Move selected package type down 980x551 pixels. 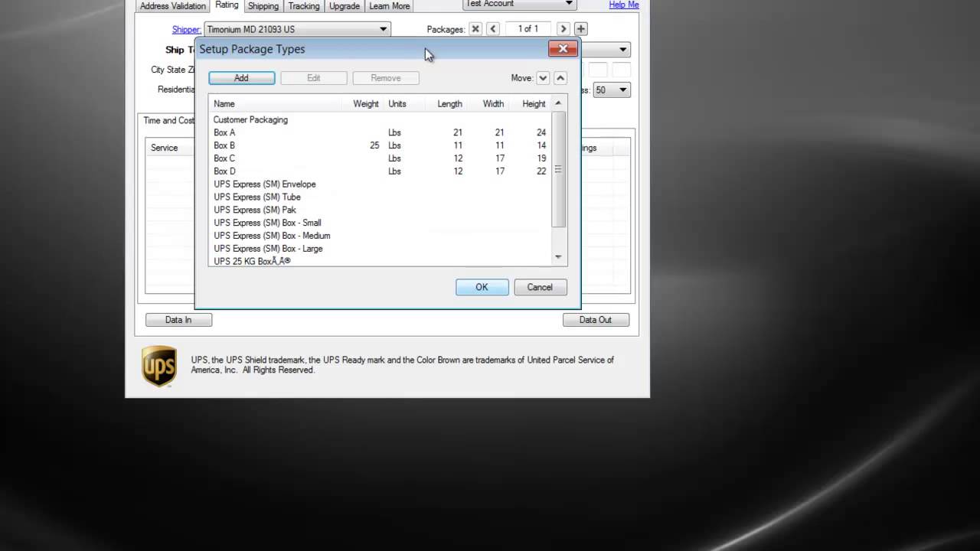(x=543, y=78)
